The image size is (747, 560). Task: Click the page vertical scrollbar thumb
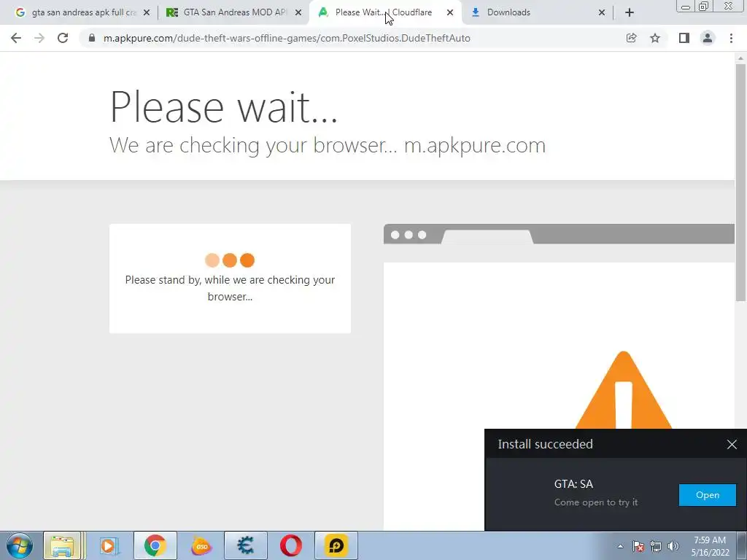pos(740,182)
